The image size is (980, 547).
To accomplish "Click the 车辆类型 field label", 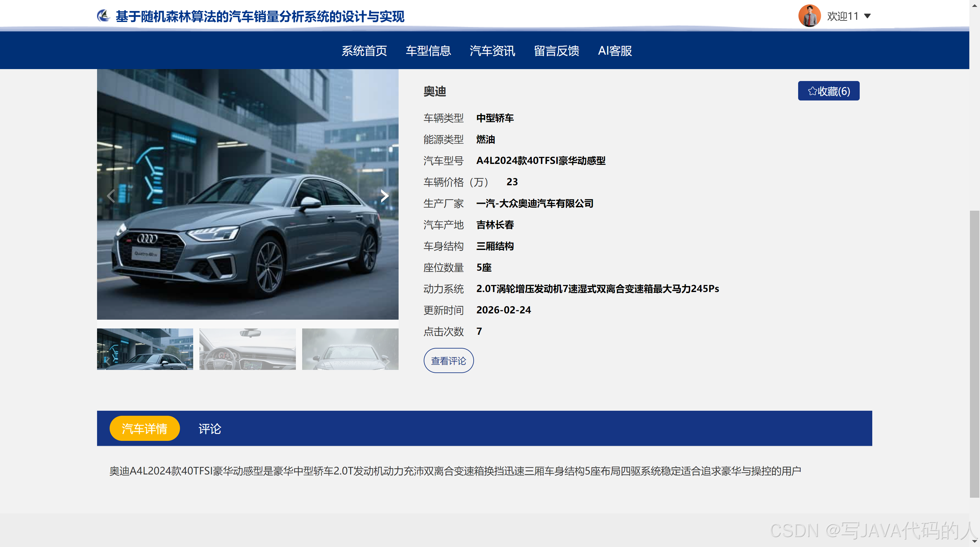I will [x=444, y=118].
